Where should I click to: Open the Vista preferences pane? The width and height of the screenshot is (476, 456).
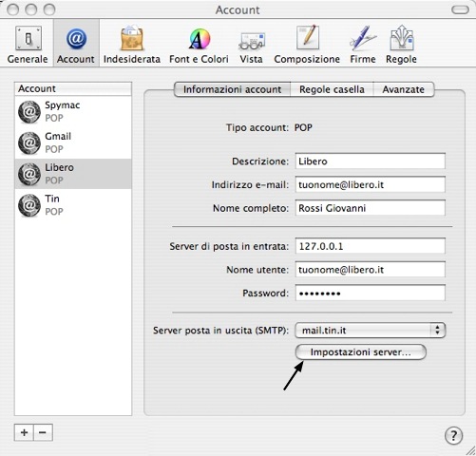(x=252, y=45)
